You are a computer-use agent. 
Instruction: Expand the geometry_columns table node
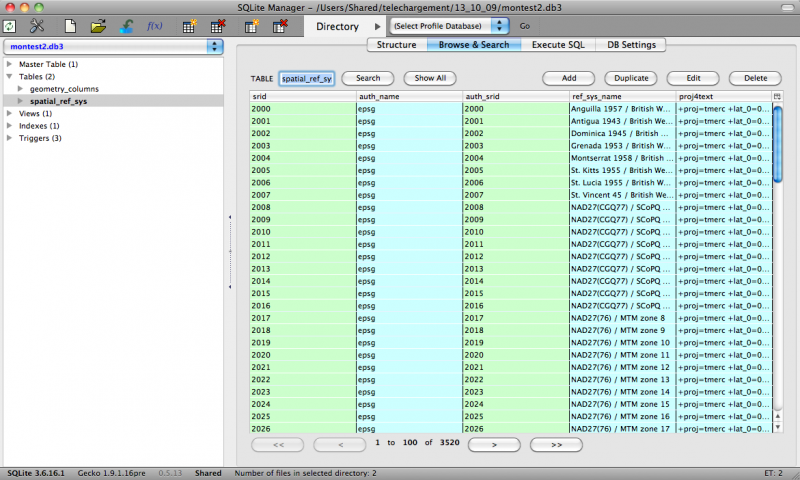point(20,89)
